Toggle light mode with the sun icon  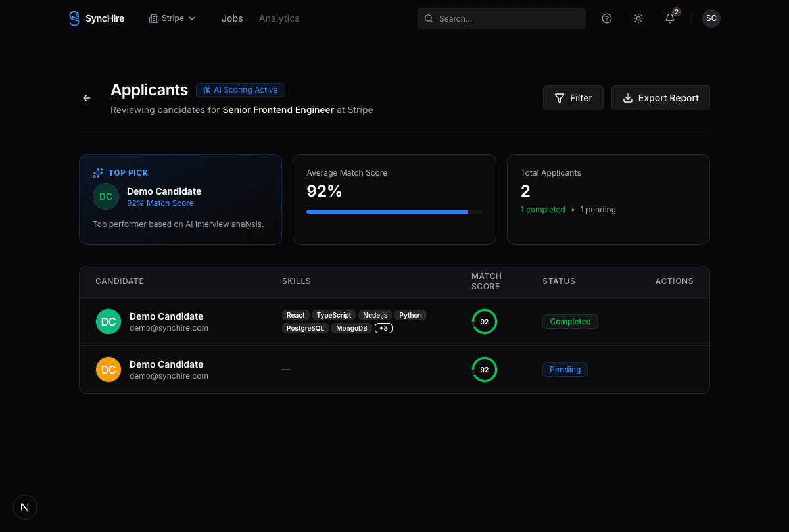click(x=638, y=18)
